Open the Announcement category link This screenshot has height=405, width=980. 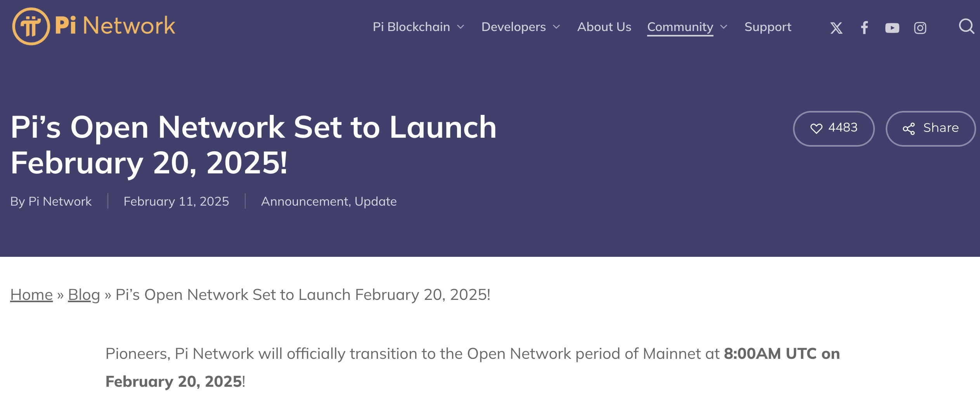305,201
